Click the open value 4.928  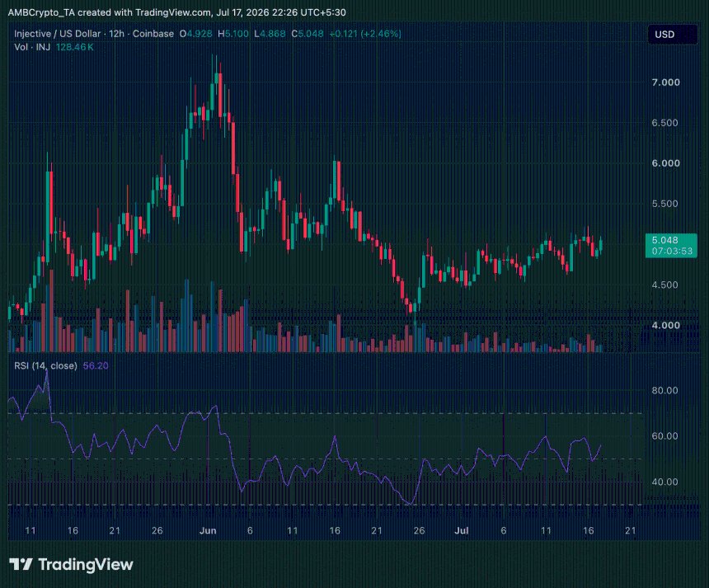(x=200, y=34)
